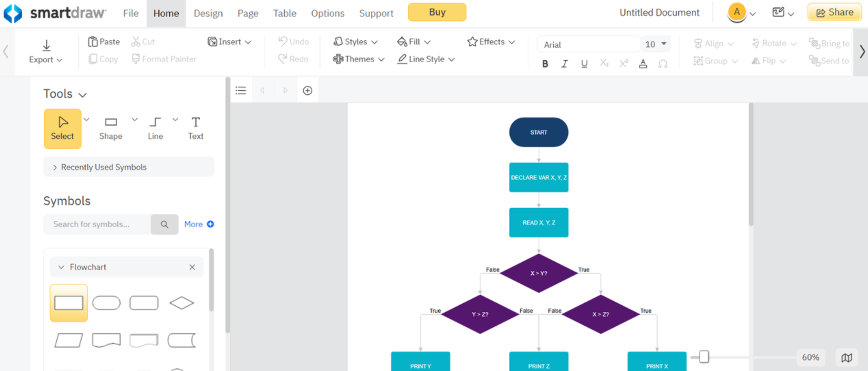Pick the diamond decision flowchart symbol

181,303
